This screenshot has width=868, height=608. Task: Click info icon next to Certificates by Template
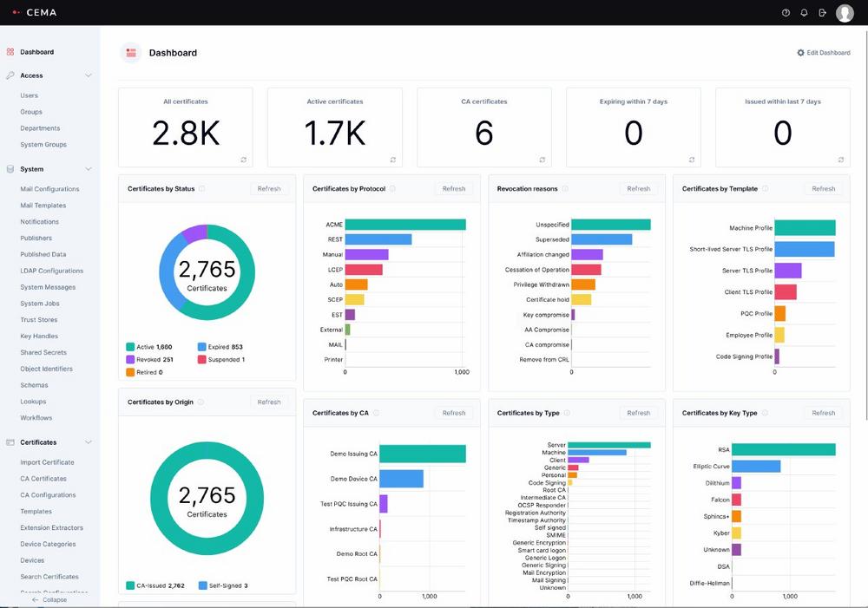[765, 189]
